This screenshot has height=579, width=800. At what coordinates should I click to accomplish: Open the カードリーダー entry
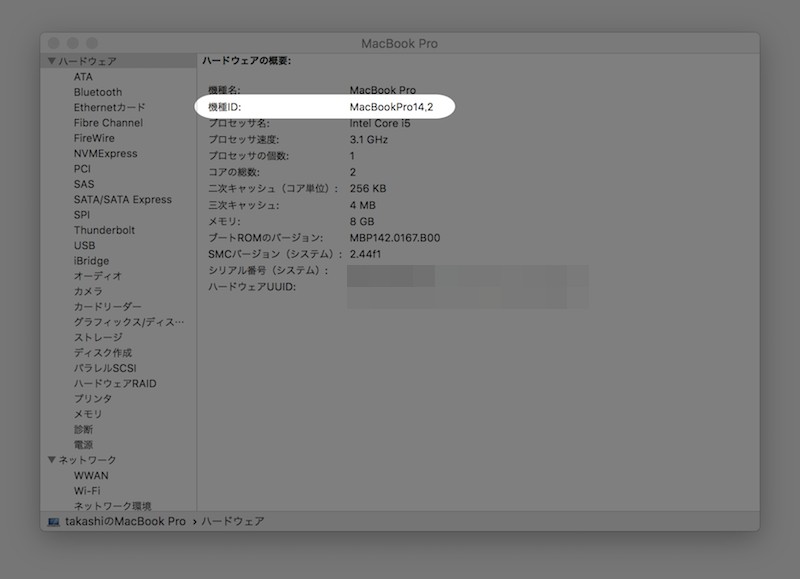point(108,307)
